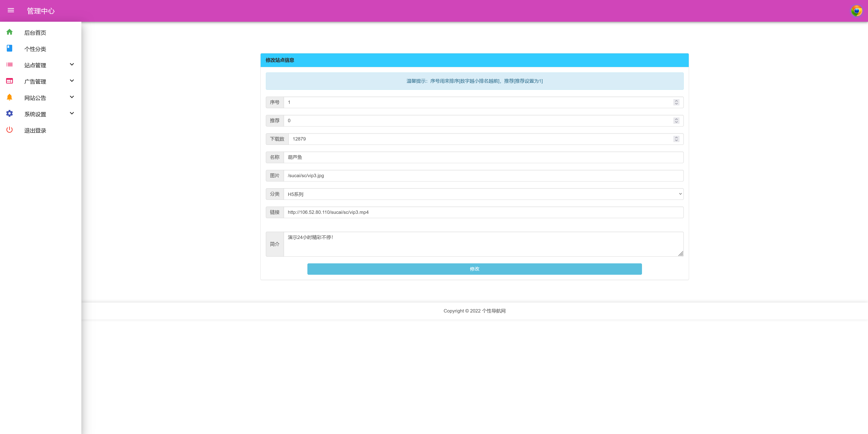Click the orange bell announcement icon

click(x=9, y=97)
